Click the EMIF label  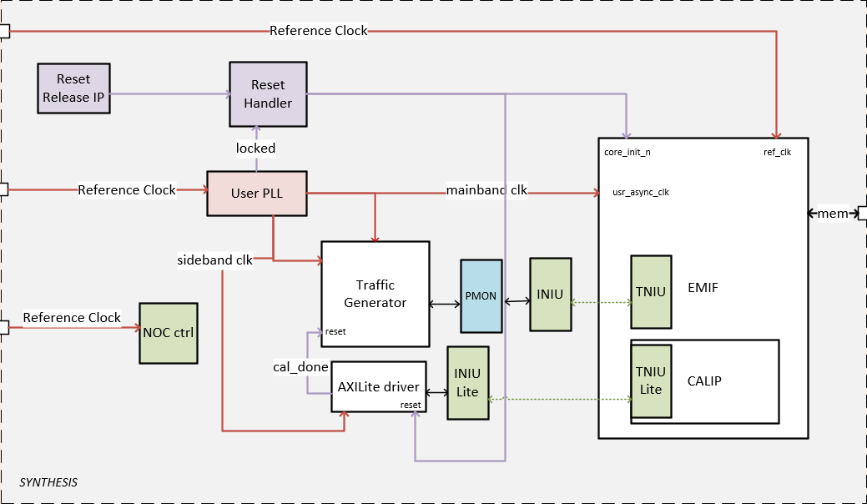pos(703,288)
